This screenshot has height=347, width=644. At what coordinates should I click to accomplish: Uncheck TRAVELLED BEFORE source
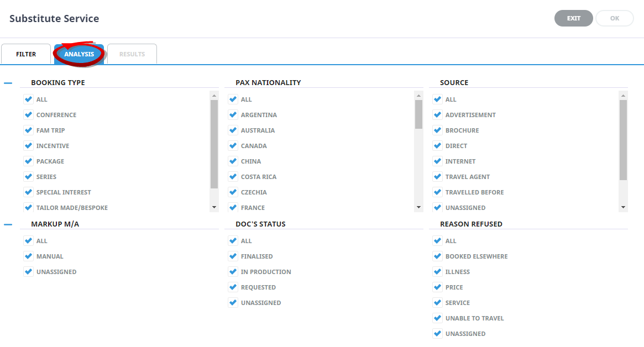[x=437, y=192]
